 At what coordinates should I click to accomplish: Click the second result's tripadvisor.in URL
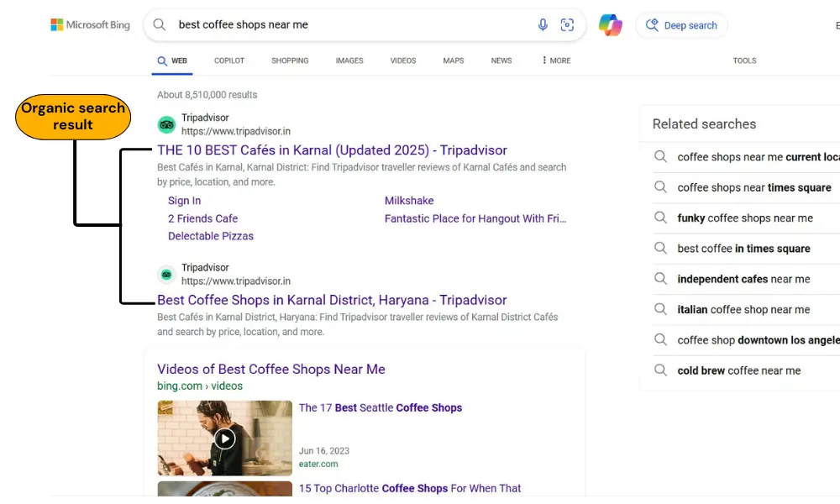click(x=236, y=281)
